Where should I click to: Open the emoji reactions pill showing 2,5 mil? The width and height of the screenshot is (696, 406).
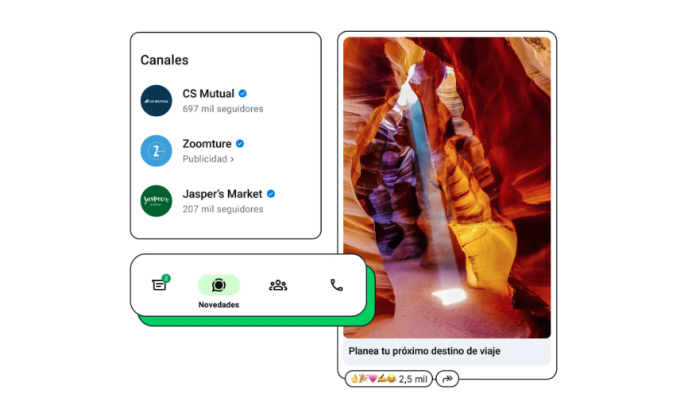click(x=389, y=378)
